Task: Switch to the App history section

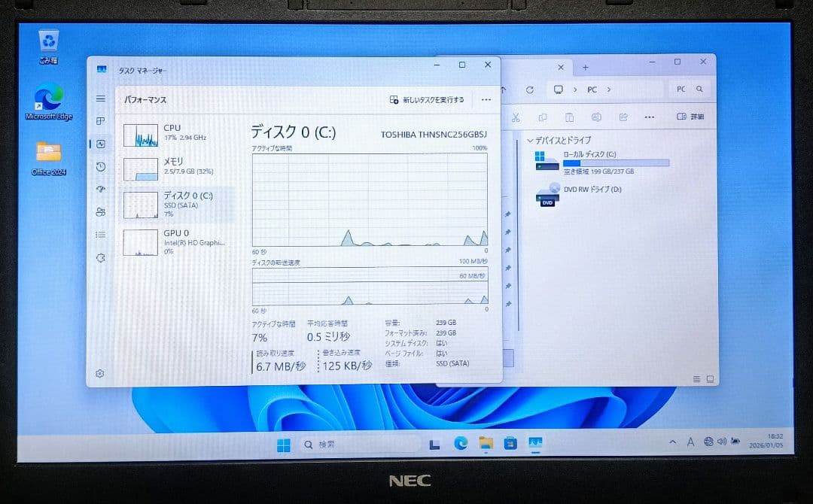Action: (100, 166)
